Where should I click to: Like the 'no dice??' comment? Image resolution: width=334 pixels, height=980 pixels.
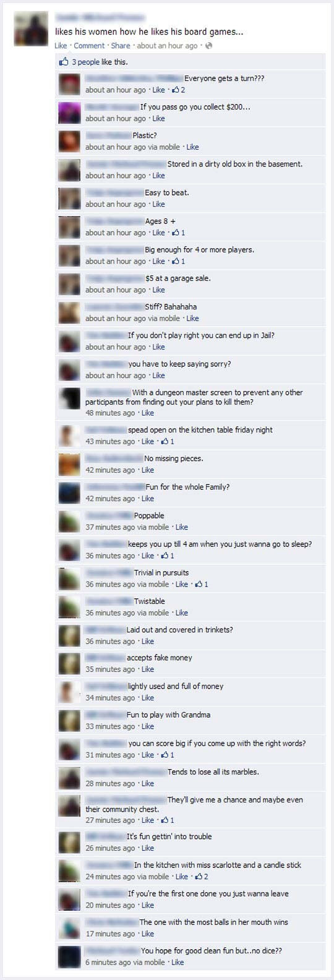click(x=178, y=962)
